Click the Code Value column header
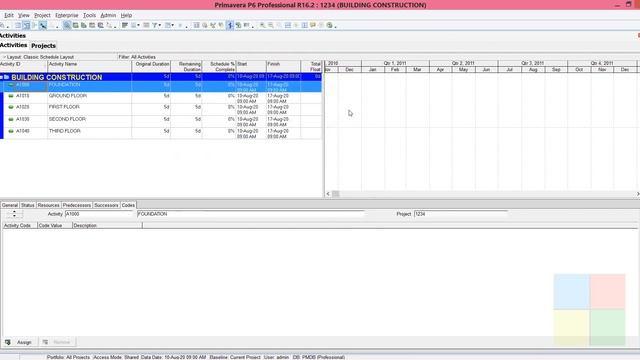 [x=55, y=225]
